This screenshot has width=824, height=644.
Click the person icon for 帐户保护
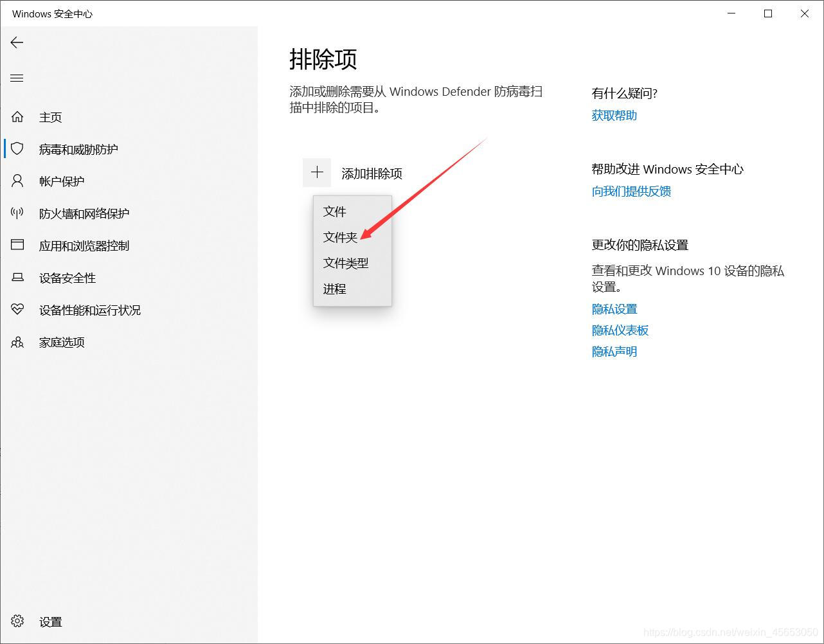(17, 181)
